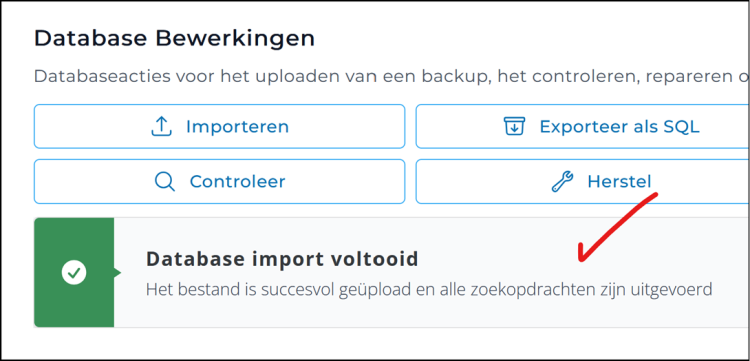This screenshot has width=750, height=361.
Task: Click the red hand-drawn checkmark annotation
Action: pyautogui.click(x=618, y=227)
